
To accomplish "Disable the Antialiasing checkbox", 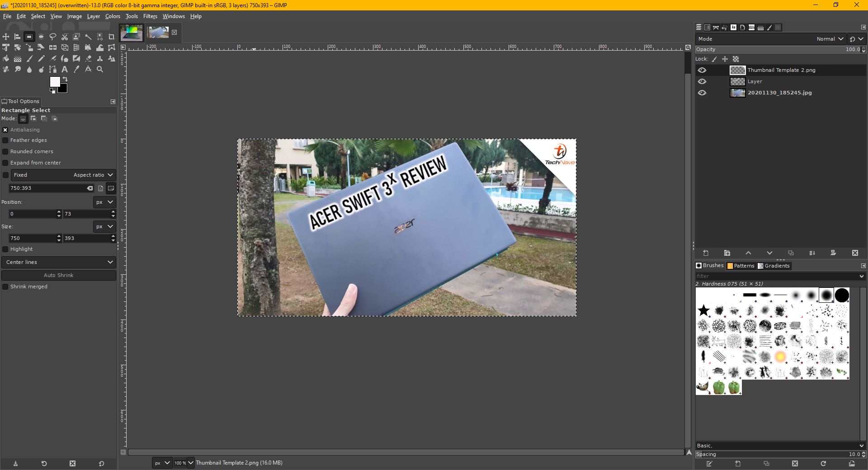I will tap(5, 130).
